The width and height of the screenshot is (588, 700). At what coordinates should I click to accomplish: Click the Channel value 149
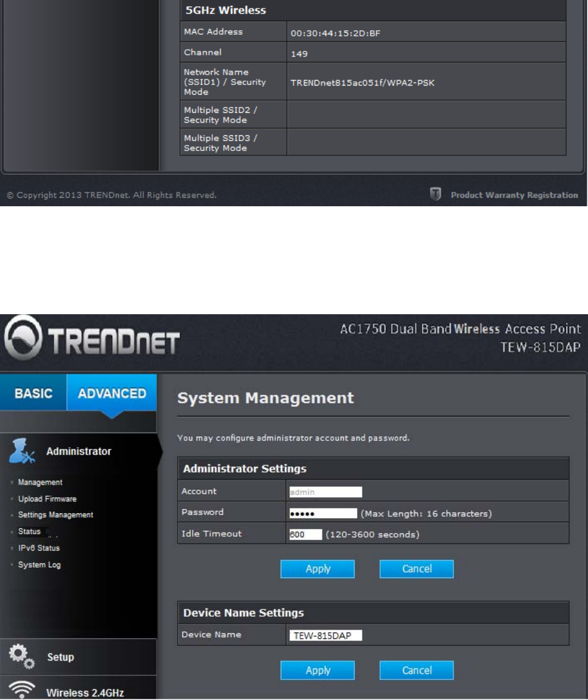(299, 53)
